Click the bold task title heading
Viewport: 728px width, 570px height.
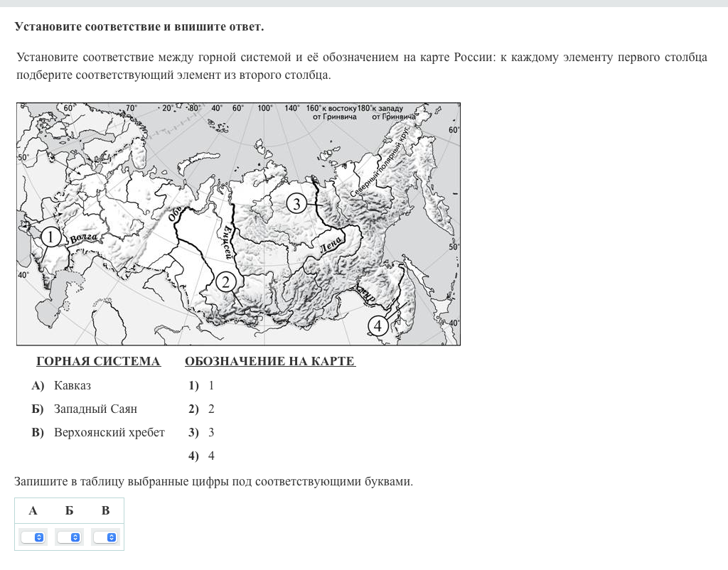coord(139,27)
